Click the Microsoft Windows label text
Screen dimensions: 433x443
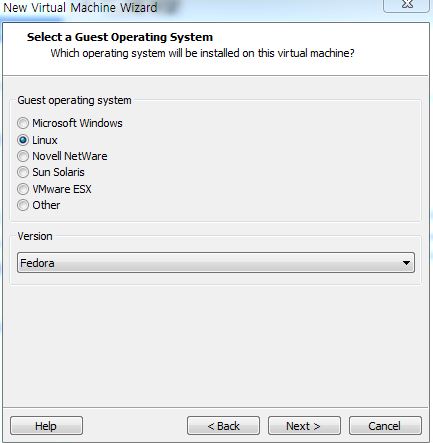(x=77, y=123)
